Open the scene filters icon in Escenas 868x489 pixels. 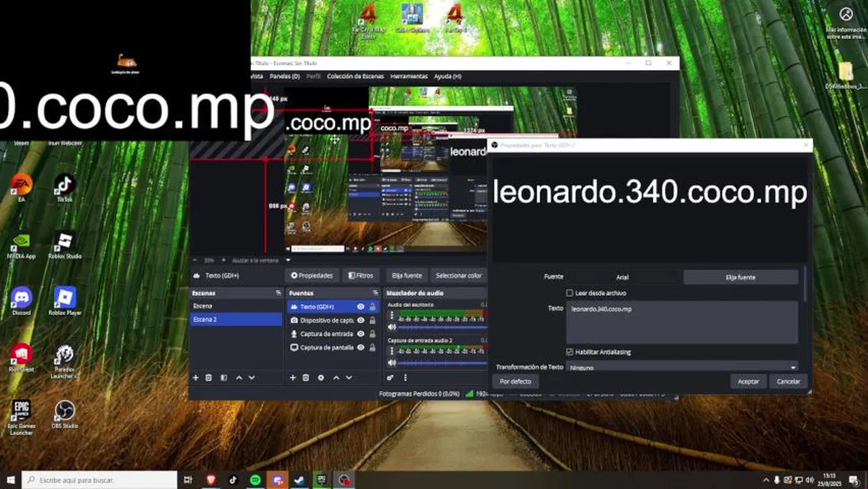[223, 378]
